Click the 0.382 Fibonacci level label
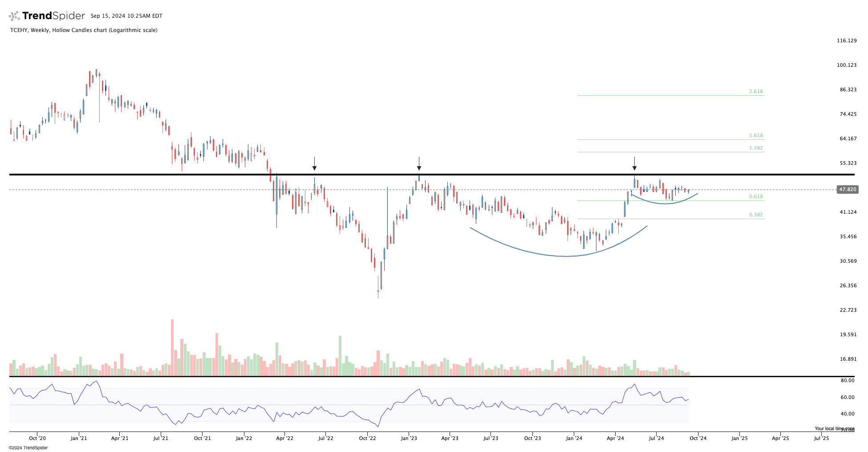Viewport: 868px width, 452px height. [755, 215]
